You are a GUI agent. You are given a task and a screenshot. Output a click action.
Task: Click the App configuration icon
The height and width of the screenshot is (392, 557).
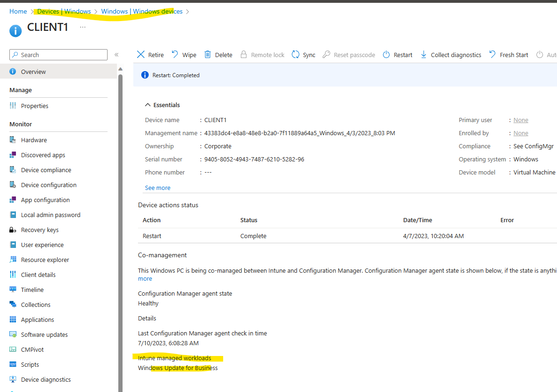coord(13,199)
